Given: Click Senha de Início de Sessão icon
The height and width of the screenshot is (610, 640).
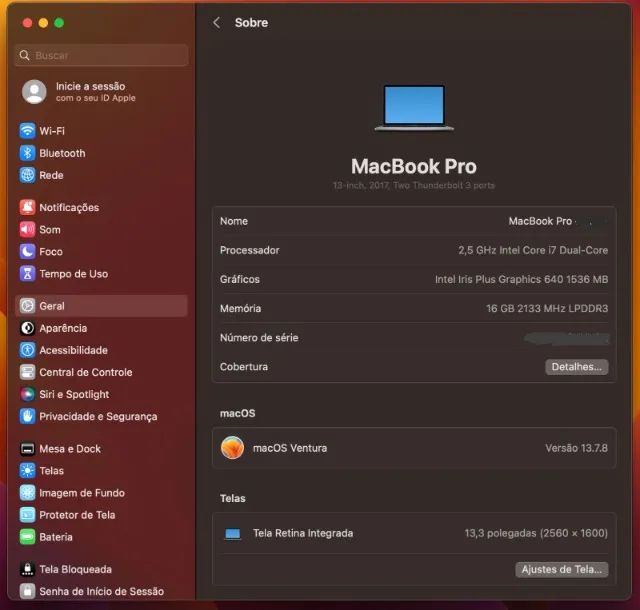Looking at the screenshot, I should coord(27,591).
